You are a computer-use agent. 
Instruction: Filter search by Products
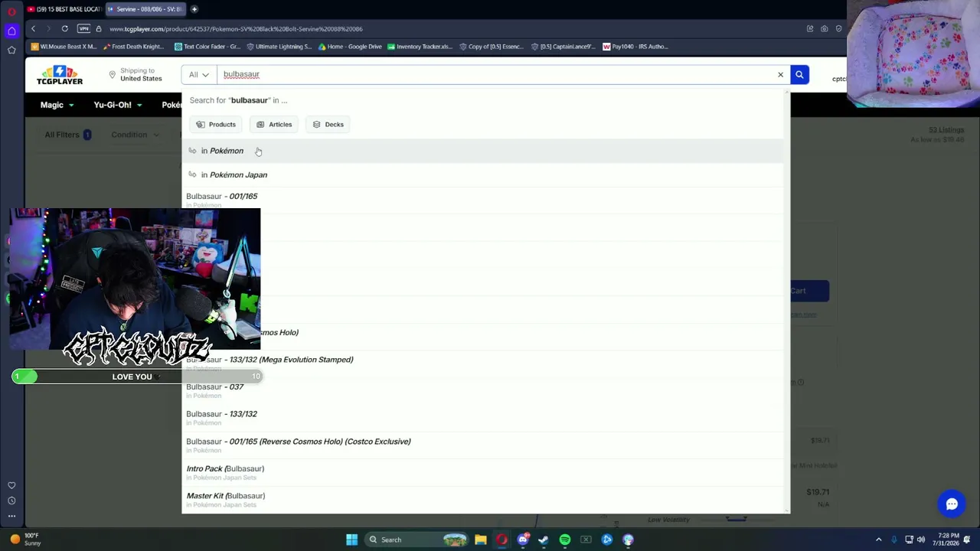pyautogui.click(x=216, y=124)
